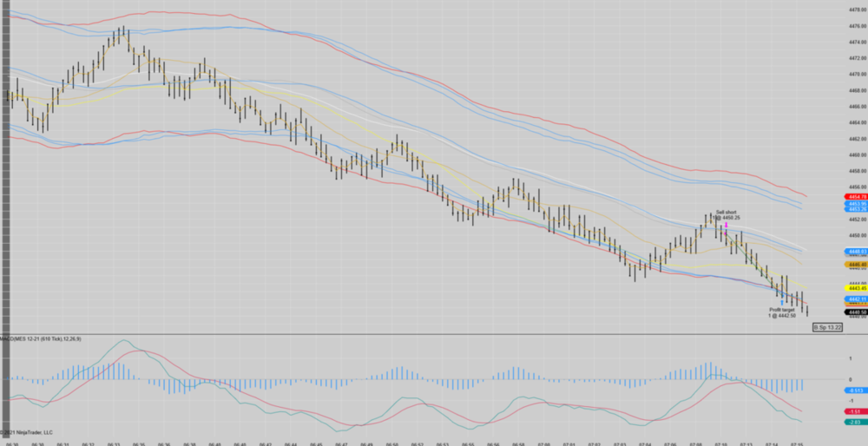868x446 pixels.
Task: Click the blue 4448.03 price marker
Action: pyautogui.click(x=855, y=252)
